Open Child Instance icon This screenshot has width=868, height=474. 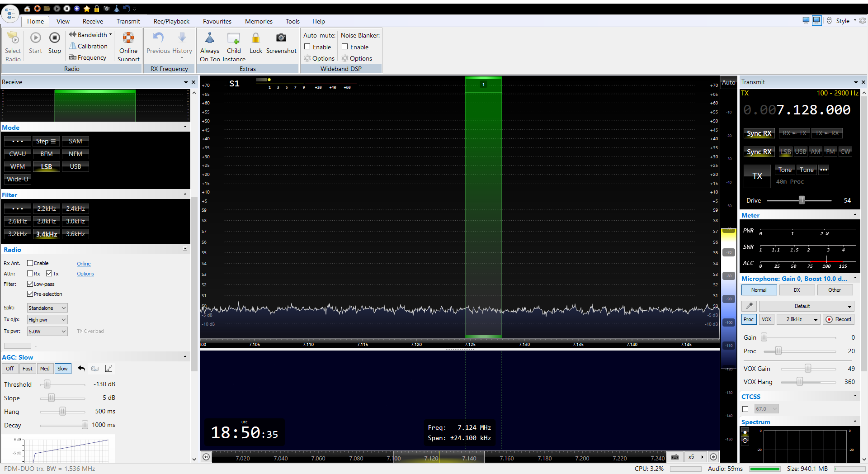point(233,38)
